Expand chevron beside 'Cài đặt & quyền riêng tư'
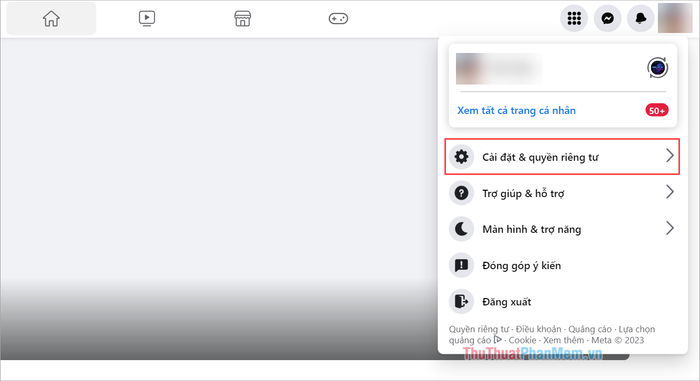Image resolution: width=700 pixels, height=381 pixels. (670, 156)
